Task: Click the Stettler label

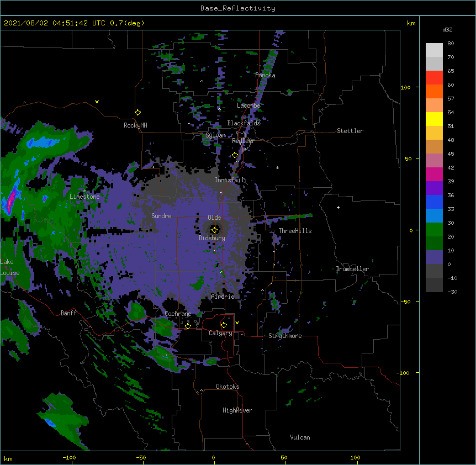Action: (350, 131)
